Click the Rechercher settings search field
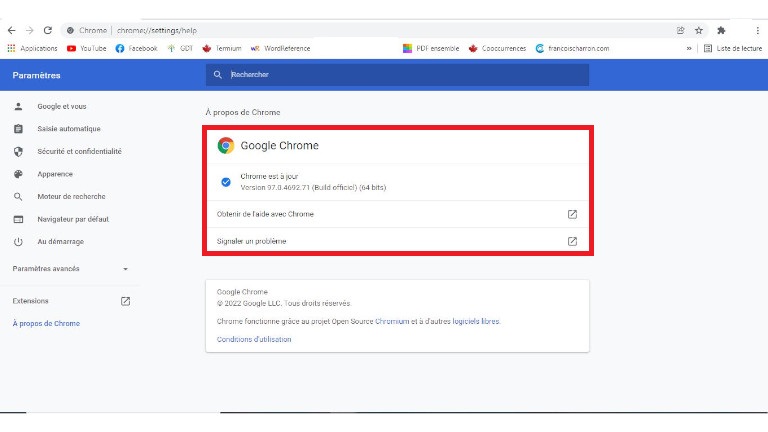This screenshot has width=768, height=432. (x=397, y=74)
